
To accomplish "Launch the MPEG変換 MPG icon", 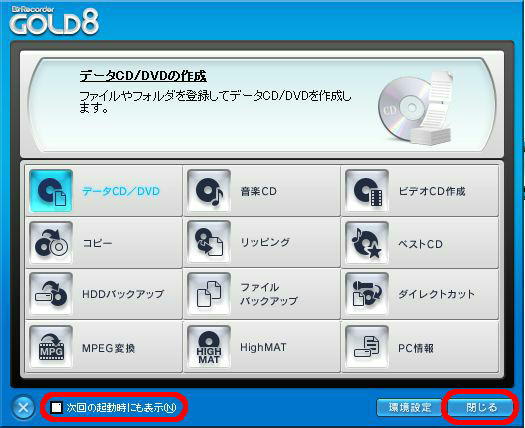I will (x=51, y=347).
